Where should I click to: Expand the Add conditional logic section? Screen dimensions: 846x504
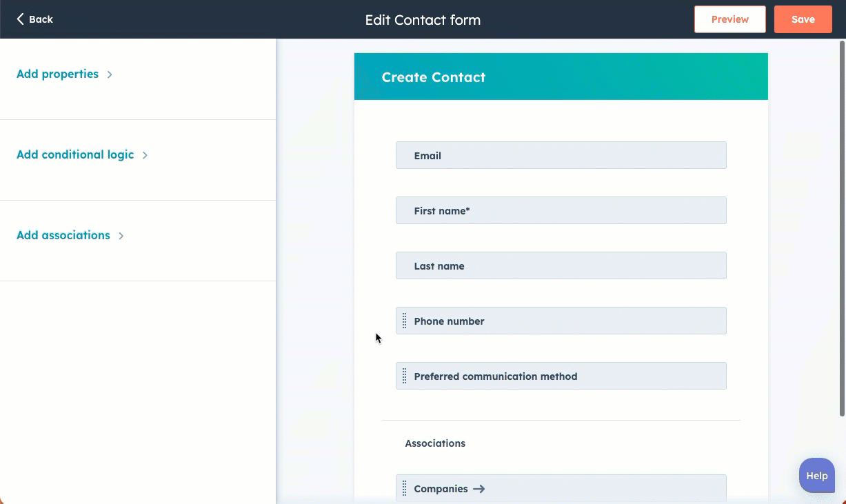pos(82,154)
